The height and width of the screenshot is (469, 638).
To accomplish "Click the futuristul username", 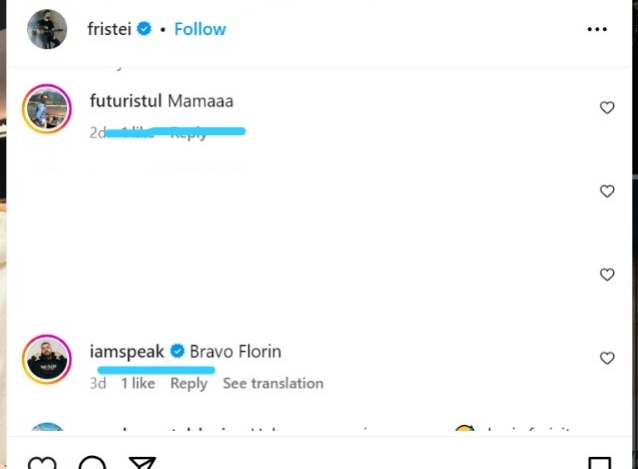I will coord(126,101).
